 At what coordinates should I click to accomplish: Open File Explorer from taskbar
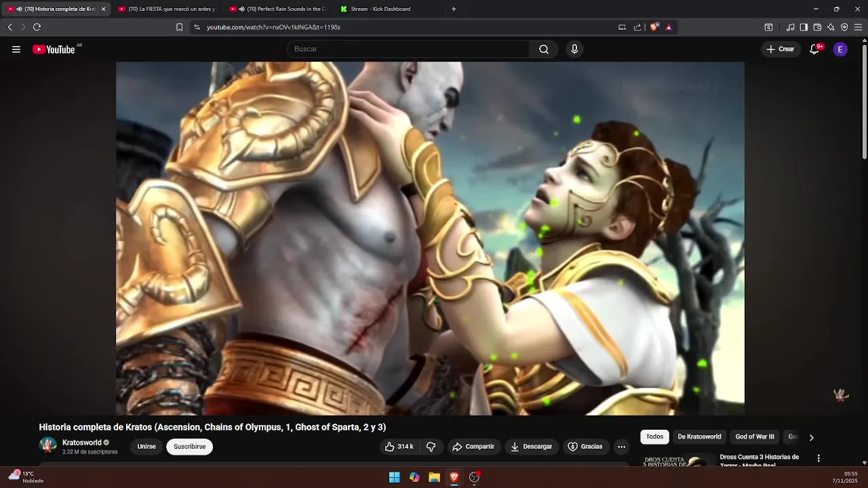[434, 477]
